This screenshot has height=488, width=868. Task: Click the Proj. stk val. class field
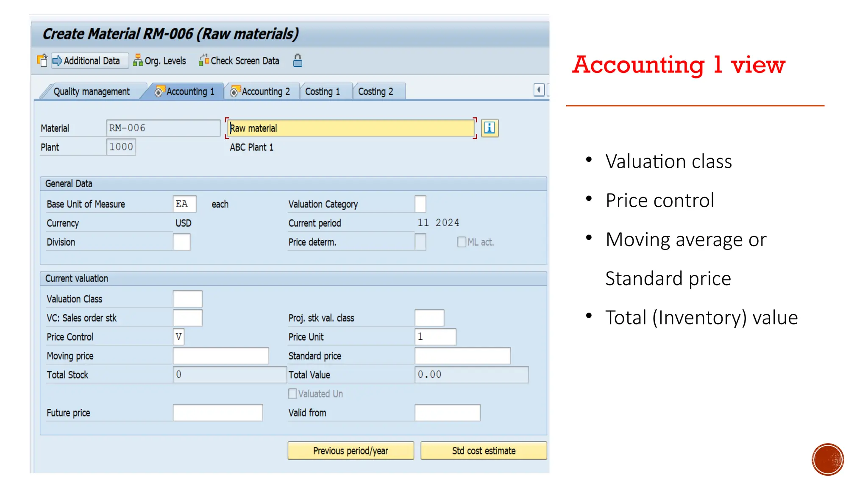tap(429, 318)
